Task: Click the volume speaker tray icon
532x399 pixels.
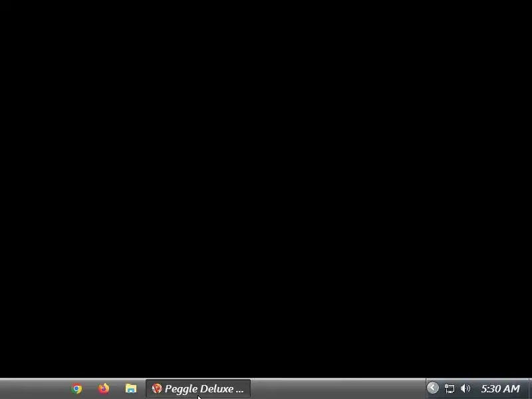Action: [x=465, y=388]
